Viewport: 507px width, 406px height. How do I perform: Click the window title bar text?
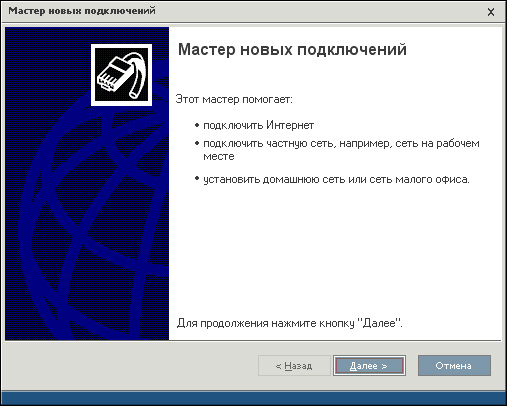click(x=82, y=11)
